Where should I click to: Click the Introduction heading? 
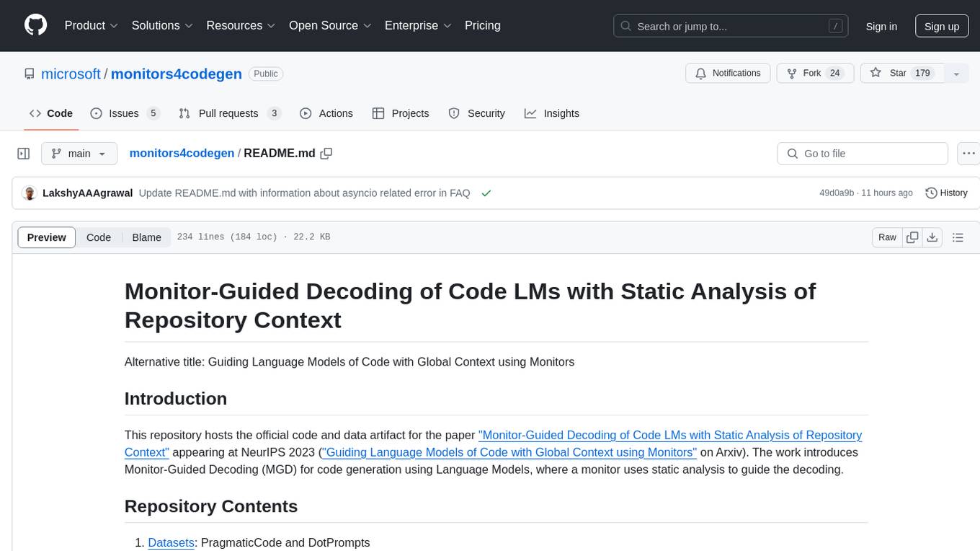[176, 399]
